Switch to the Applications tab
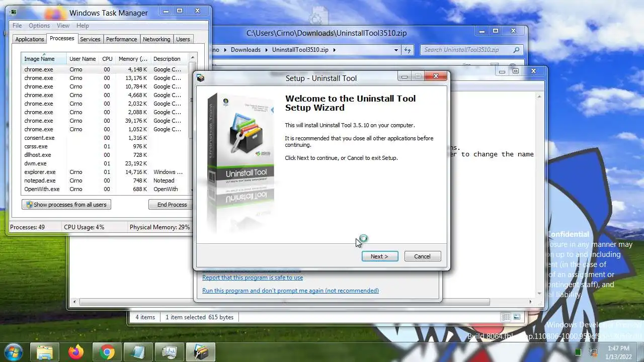The height and width of the screenshot is (362, 644). (x=30, y=39)
